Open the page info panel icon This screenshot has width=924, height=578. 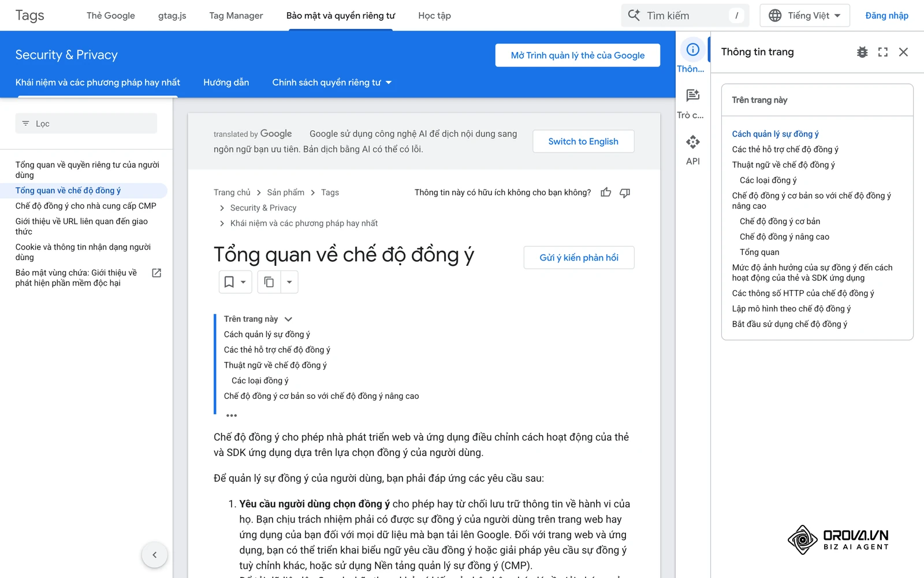[x=692, y=50]
